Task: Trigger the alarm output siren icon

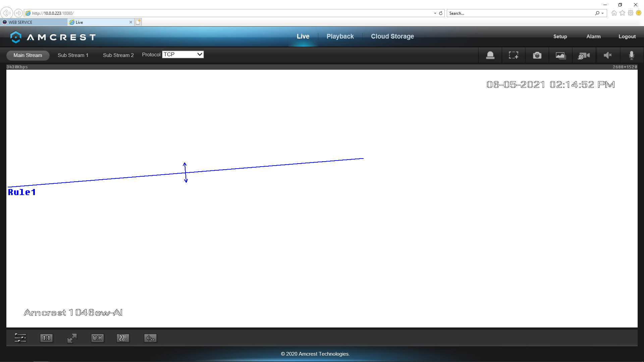Action: point(490,55)
